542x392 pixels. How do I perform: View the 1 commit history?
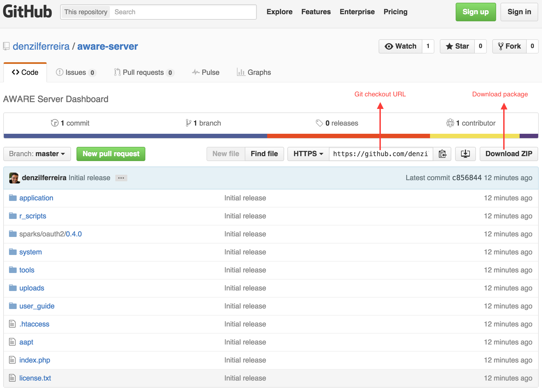tap(70, 123)
